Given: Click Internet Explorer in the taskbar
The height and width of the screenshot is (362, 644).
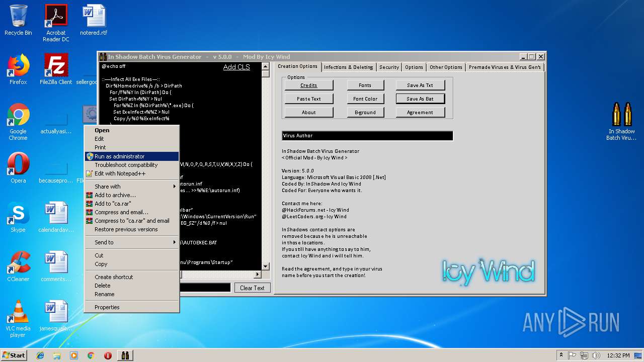Looking at the screenshot, I should [x=40, y=355].
